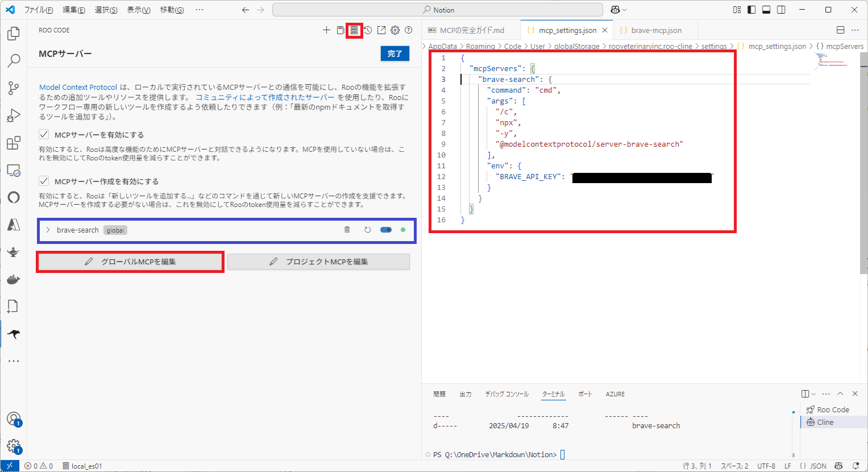Toggle the MCPサーバーを有効にする checkbox
Screen dimensions: 868x472
point(44,134)
